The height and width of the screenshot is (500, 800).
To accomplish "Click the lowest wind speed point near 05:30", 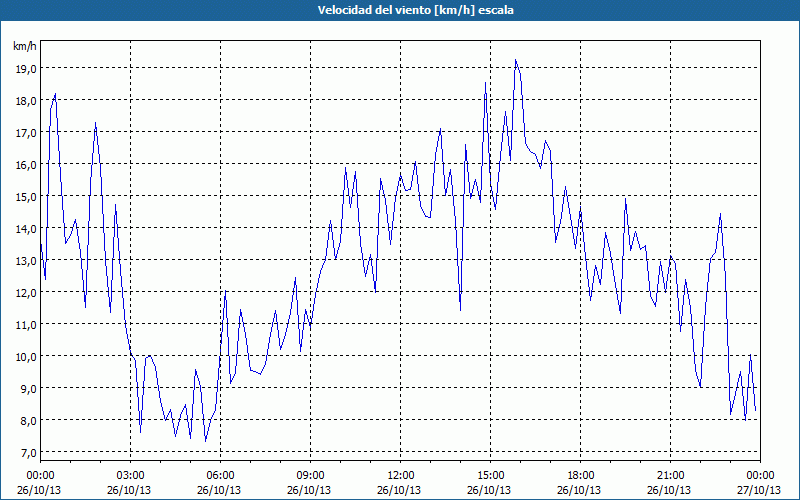I will 206,441.
